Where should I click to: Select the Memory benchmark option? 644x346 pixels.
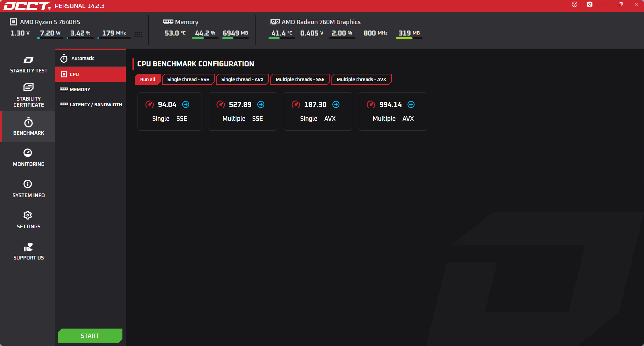[90, 90]
